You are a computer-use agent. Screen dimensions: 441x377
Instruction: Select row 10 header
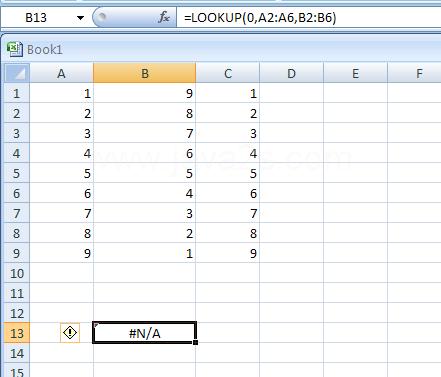click(x=17, y=273)
